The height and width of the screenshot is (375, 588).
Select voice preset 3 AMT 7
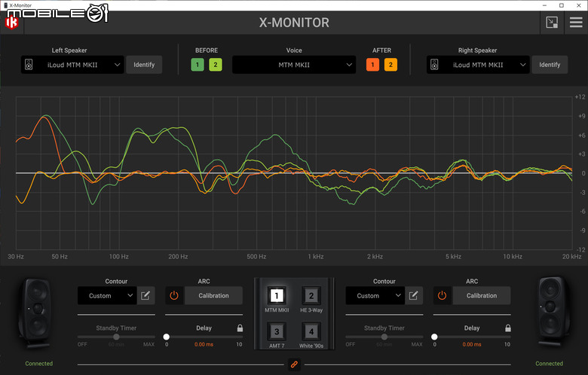point(277,331)
